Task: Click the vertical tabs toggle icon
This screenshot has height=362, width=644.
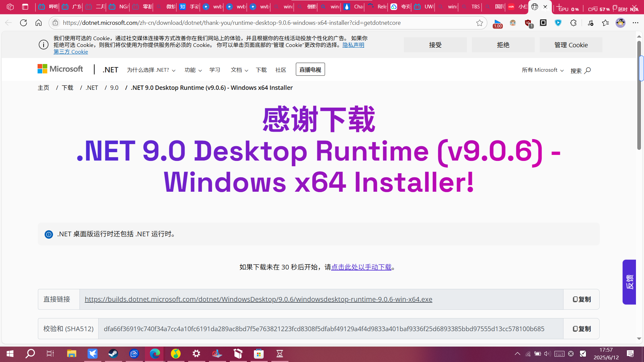Action: [25, 7]
